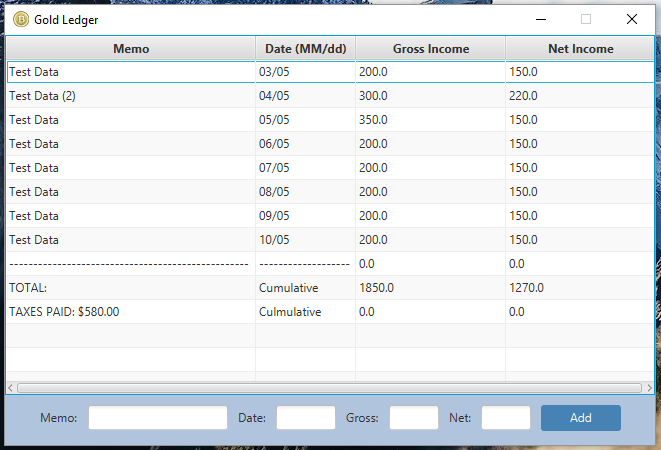Image resolution: width=661 pixels, height=450 pixels.
Task: Sort by the Memo column header
Action: point(131,49)
